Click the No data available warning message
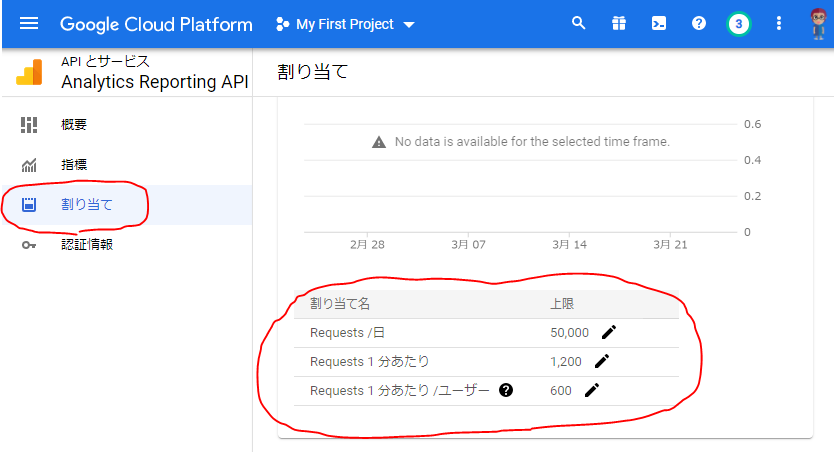The width and height of the screenshot is (834, 452). pos(532,141)
